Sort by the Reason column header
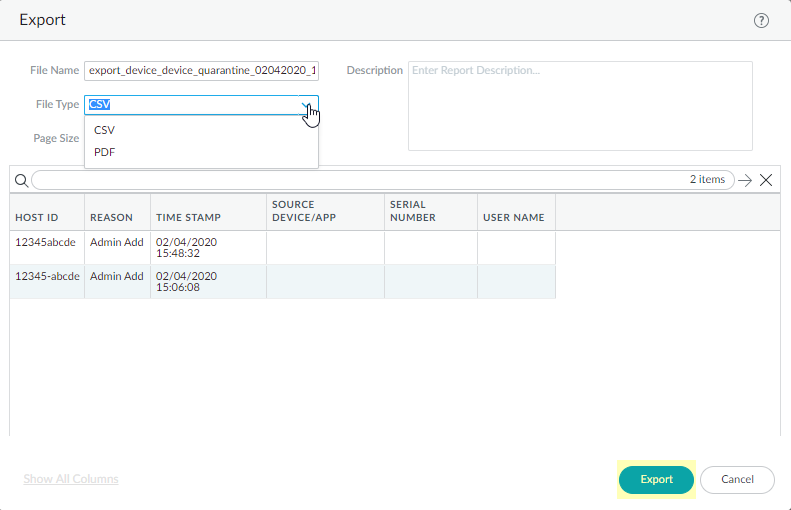 coord(111,217)
